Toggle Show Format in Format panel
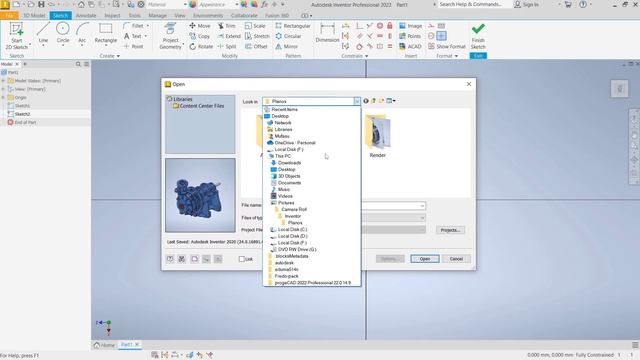 (x=447, y=47)
